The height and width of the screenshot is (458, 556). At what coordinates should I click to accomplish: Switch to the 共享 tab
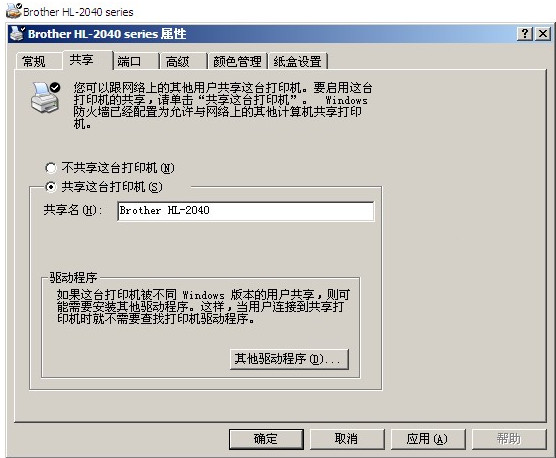[x=81, y=60]
